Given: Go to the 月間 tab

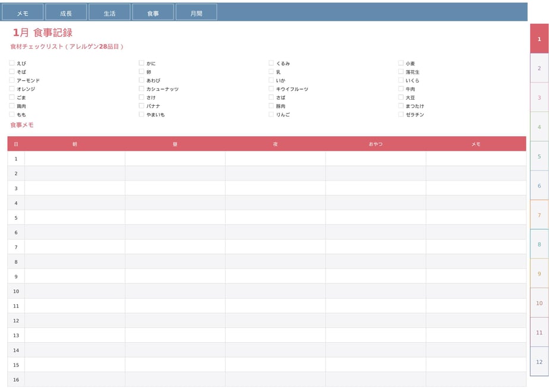Looking at the screenshot, I should coord(197,12).
